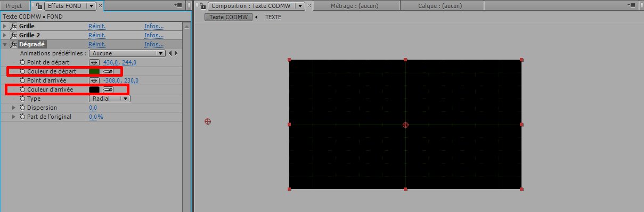Disable the Dégradé effect fx switch
This screenshot has width=644, height=212.
(14, 44)
